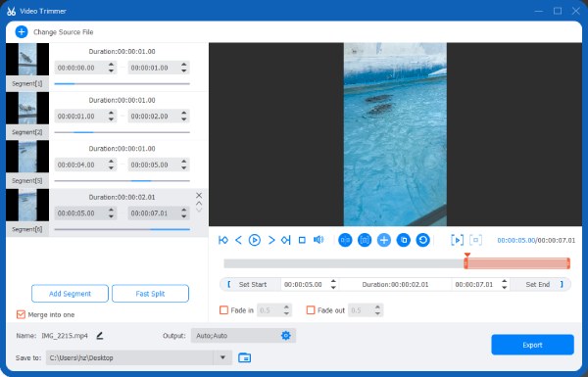Screen dimensions: 588x377
Task: Edit the output file name pencil icon
Action: coord(99,336)
